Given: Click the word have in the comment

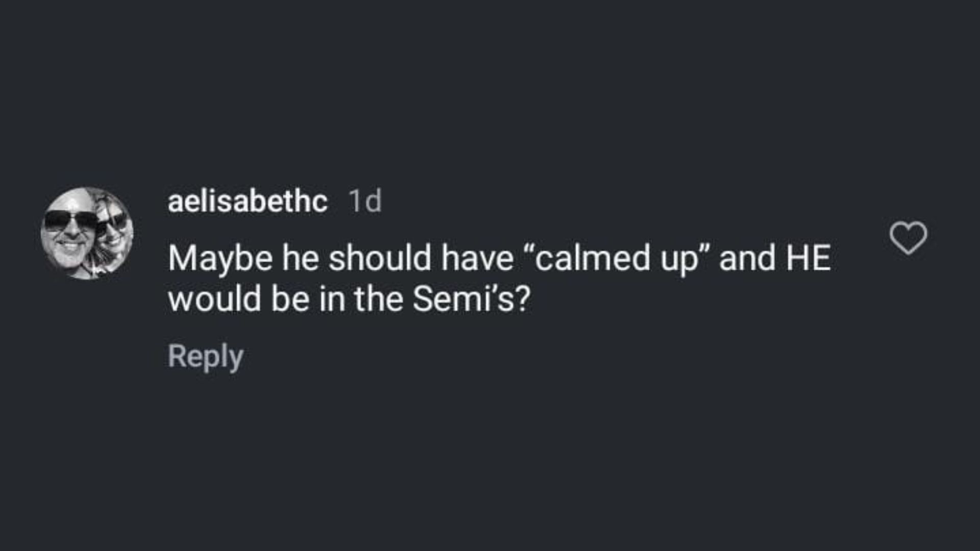Looking at the screenshot, I should tap(477, 258).
